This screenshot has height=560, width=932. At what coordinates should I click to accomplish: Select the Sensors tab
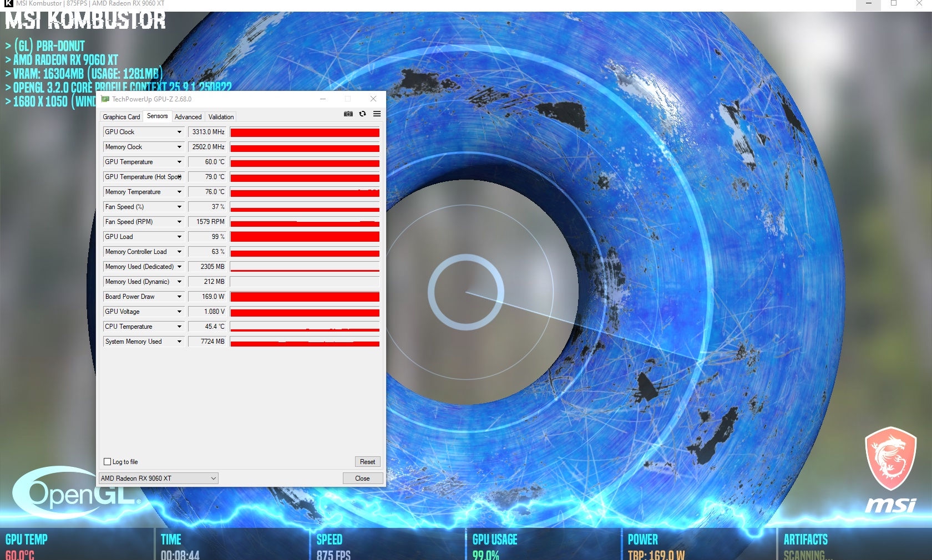pos(158,116)
